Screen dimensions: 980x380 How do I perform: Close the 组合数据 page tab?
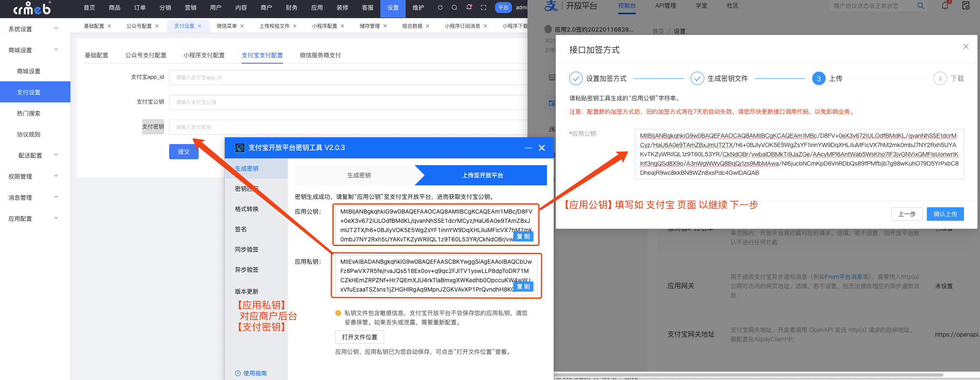pyautogui.click(x=428, y=26)
